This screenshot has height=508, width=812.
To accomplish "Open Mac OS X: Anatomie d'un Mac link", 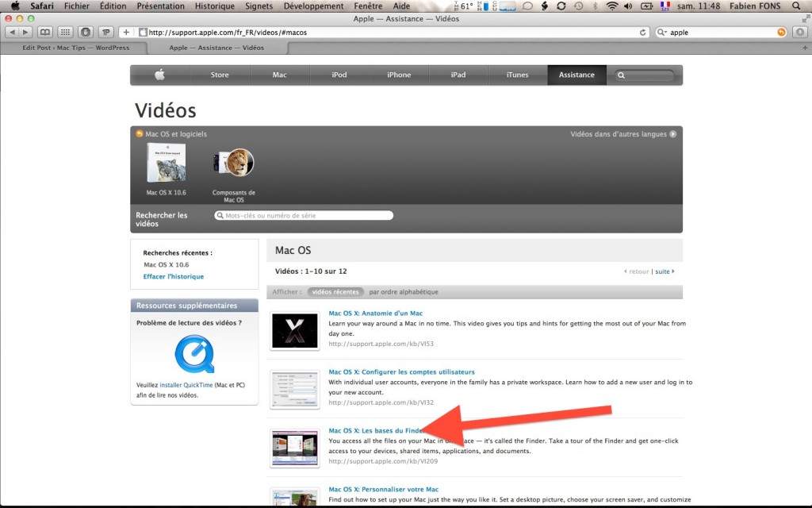I will pos(375,313).
